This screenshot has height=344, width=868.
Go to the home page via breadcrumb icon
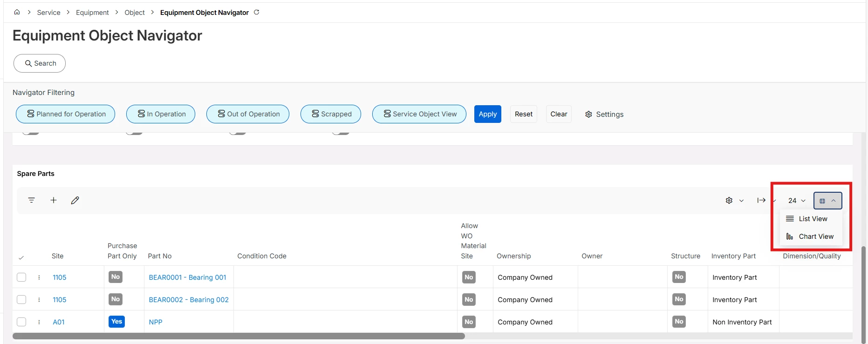17,12
